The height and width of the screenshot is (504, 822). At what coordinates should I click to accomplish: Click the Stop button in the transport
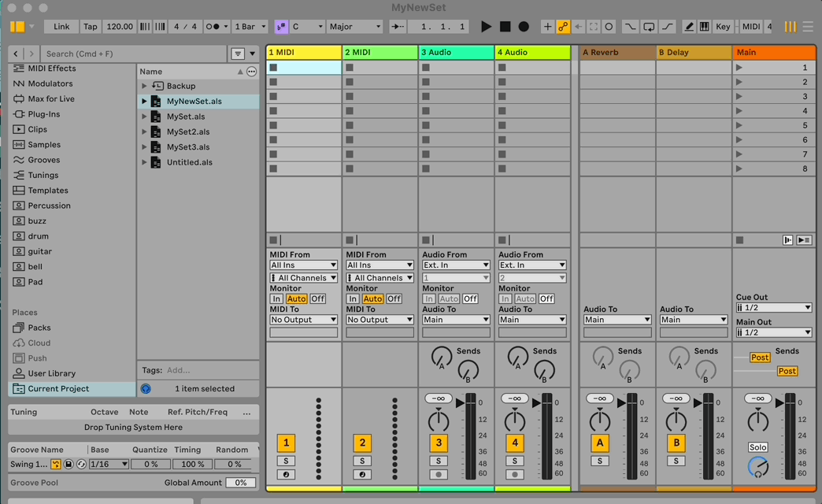(505, 27)
